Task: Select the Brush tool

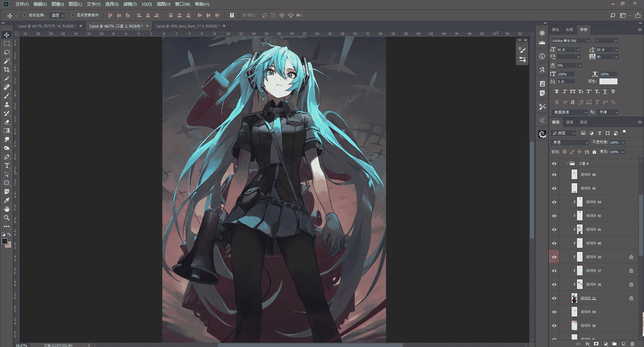Action: 7,96
